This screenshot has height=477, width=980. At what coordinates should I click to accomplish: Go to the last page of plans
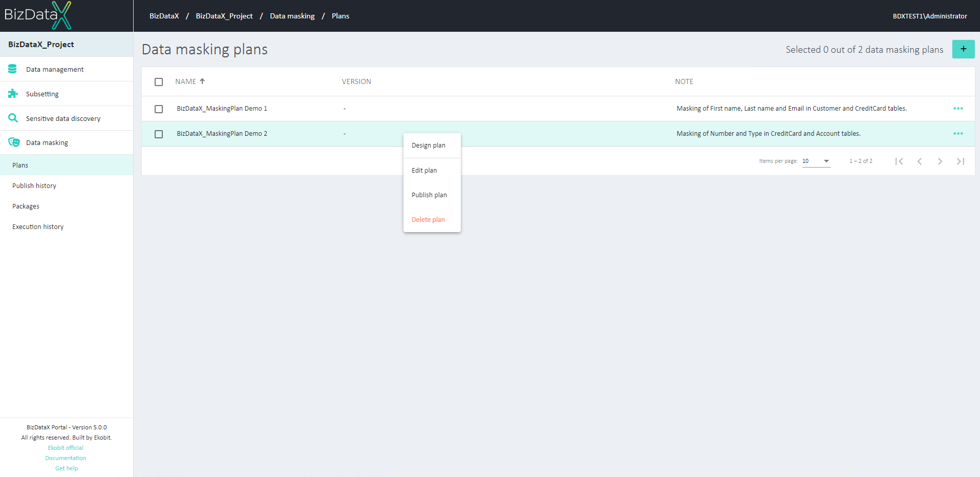(961, 161)
